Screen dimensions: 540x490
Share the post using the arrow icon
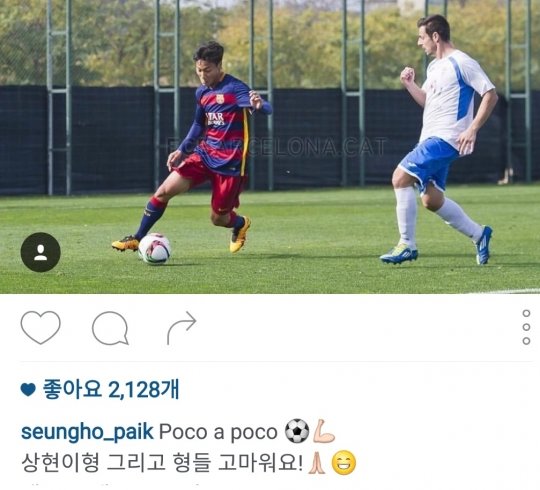click(x=181, y=328)
